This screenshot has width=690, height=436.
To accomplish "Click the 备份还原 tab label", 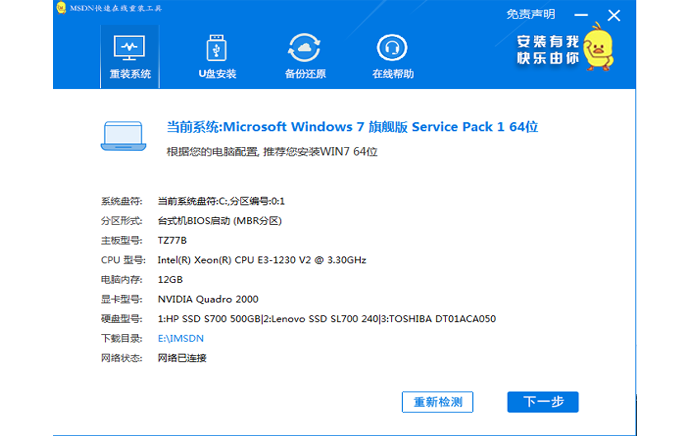I will pyautogui.click(x=305, y=74).
